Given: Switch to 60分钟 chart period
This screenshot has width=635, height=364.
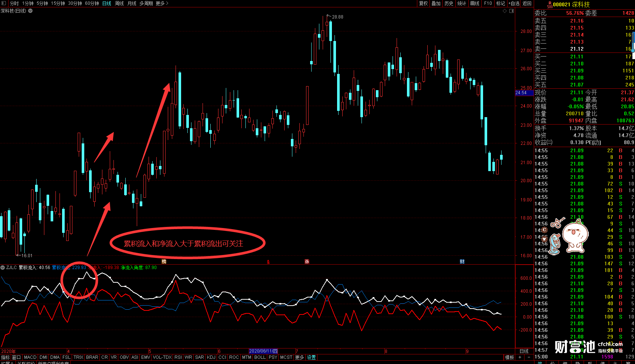Looking at the screenshot, I should coord(92,3).
